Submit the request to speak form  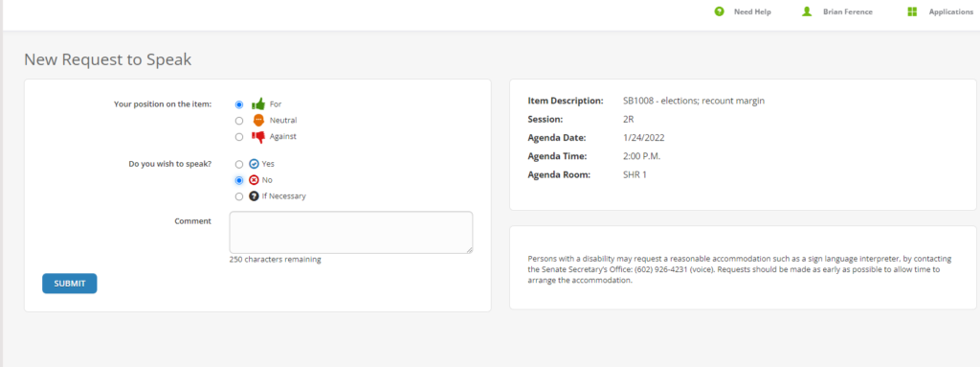coord(69,283)
